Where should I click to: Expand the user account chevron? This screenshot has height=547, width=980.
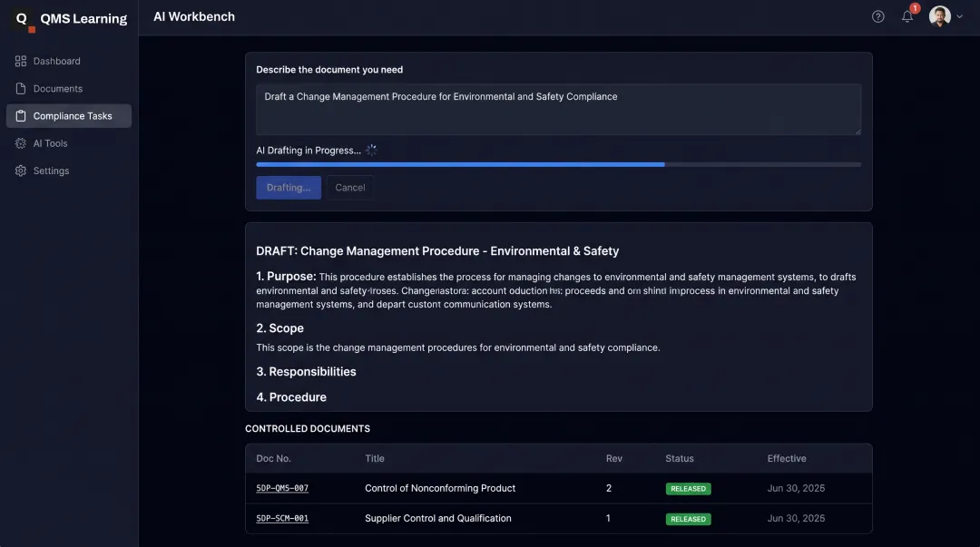pyautogui.click(x=959, y=17)
